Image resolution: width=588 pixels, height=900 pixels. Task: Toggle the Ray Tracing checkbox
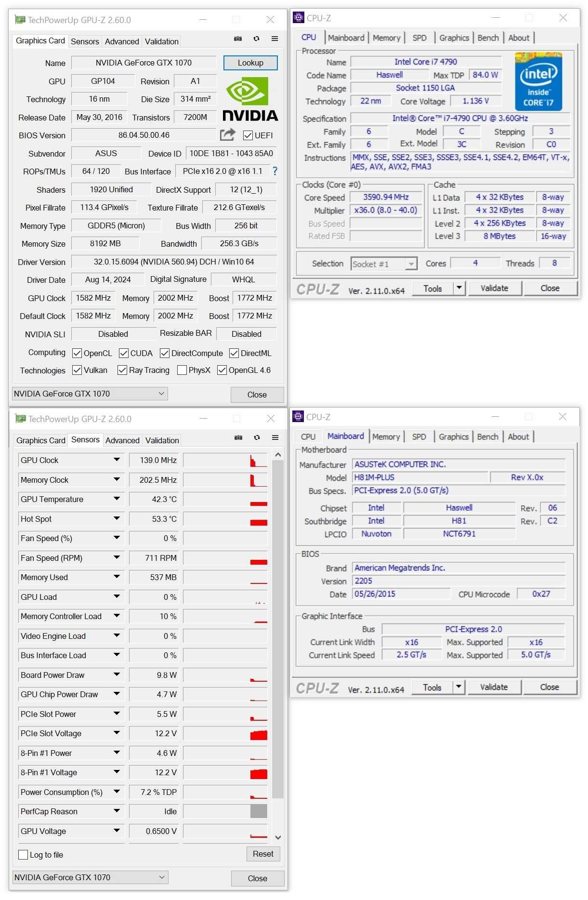coord(122,370)
